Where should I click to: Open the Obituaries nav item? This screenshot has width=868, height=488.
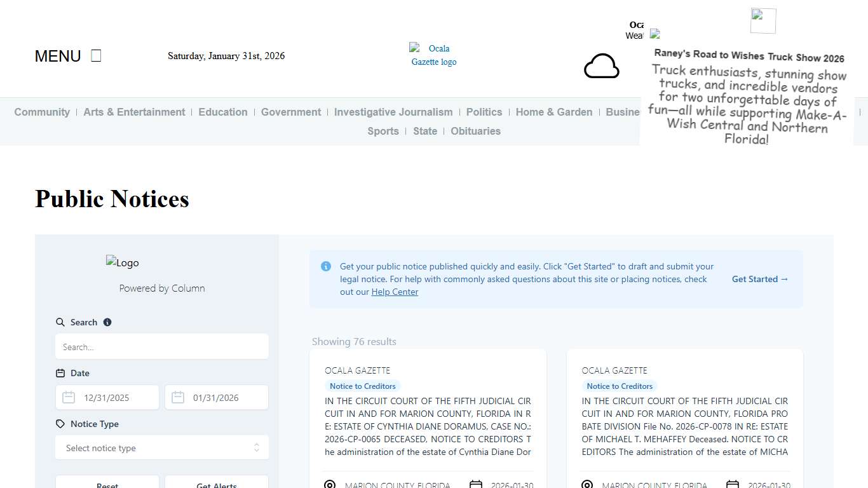click(475, 131)
